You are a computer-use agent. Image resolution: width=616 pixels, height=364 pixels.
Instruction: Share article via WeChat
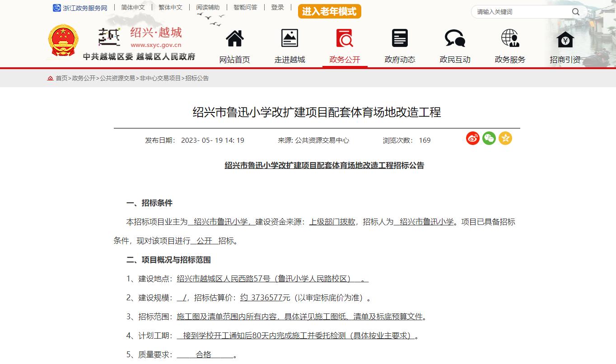click(x=489, y=139)
